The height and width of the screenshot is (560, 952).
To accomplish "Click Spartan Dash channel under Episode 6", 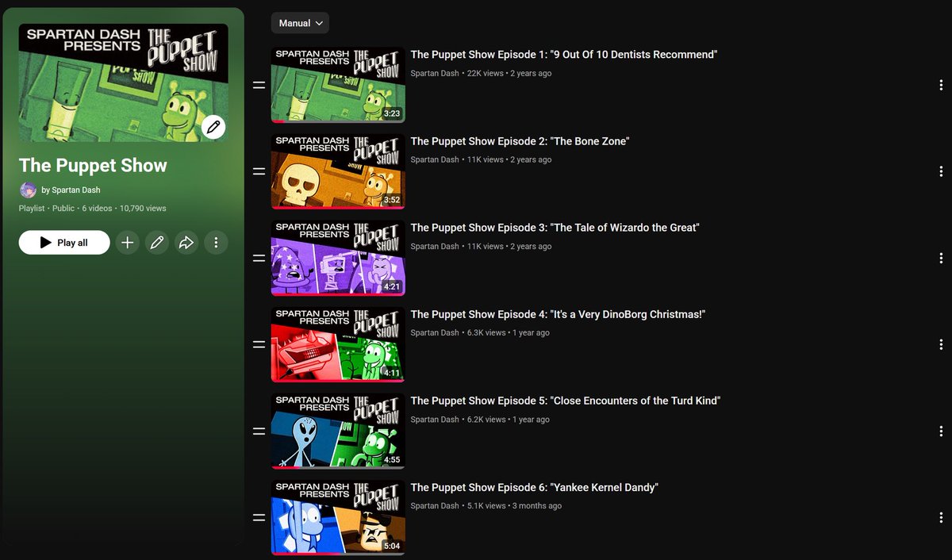I will tap(435, 505).
